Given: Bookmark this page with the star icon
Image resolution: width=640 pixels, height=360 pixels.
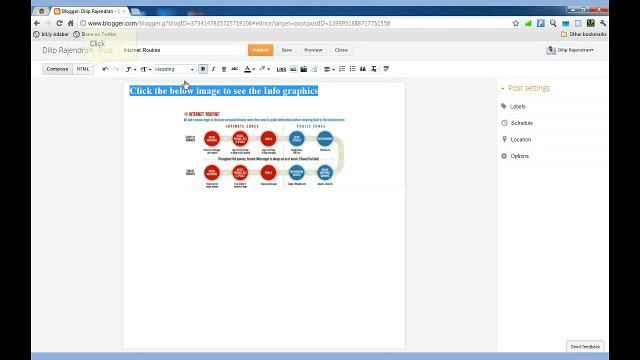Looking at the screenshot, I should (x=516, y=23).
